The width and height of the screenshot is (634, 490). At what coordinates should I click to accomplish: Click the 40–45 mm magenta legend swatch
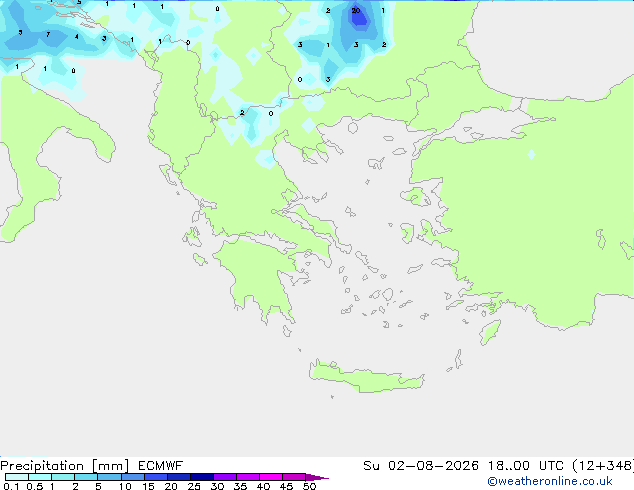pos(271,477)
